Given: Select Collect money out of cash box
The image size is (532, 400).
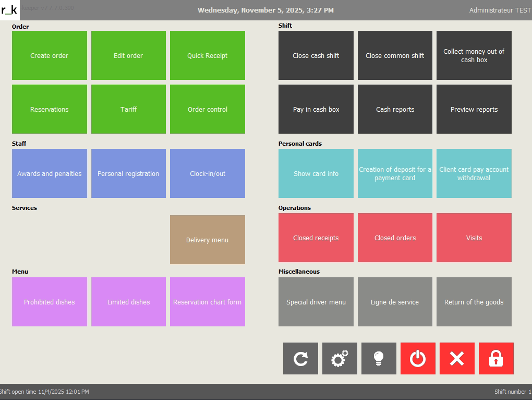Looking at the screenshot, I should click(x=474, y=55).
